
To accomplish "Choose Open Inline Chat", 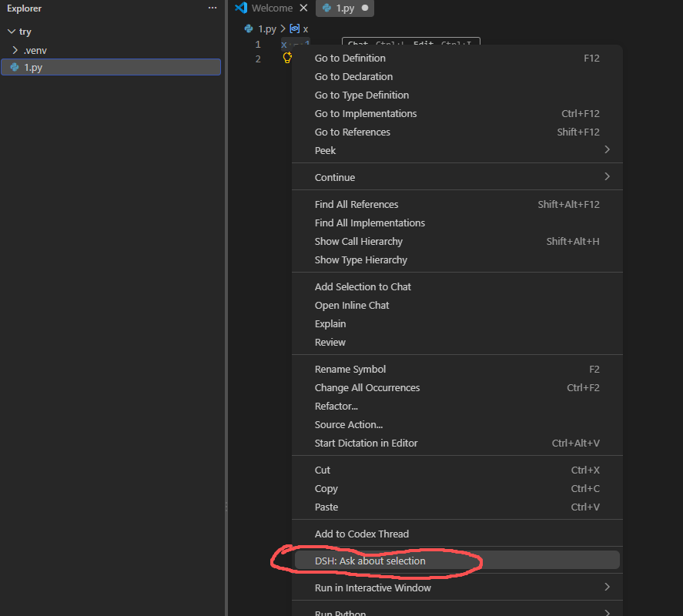I will [457, 306].
